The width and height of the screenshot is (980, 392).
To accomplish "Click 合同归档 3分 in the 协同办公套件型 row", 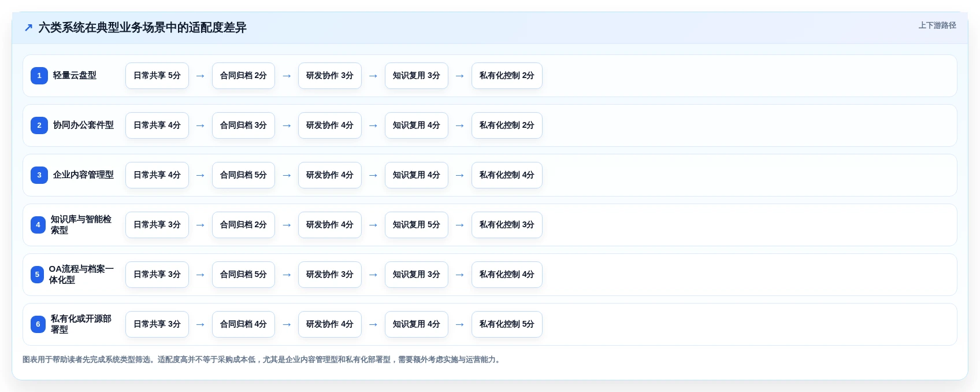I will tap(243, 125).
